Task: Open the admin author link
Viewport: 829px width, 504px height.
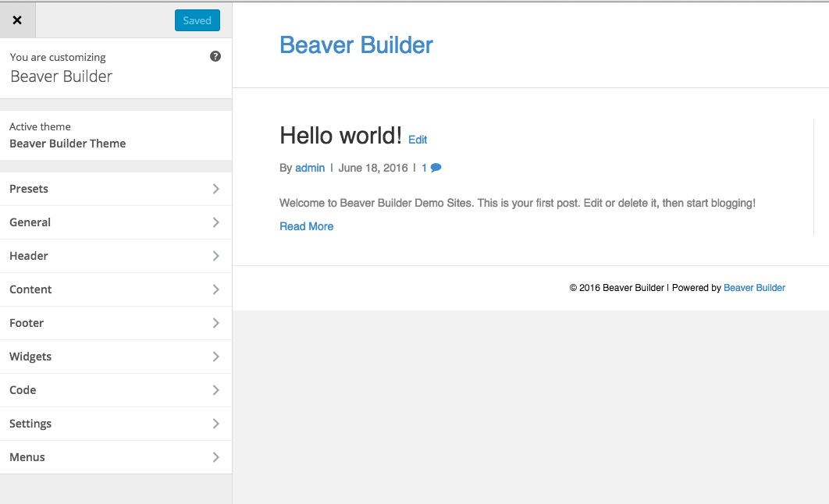Action: 310,168
